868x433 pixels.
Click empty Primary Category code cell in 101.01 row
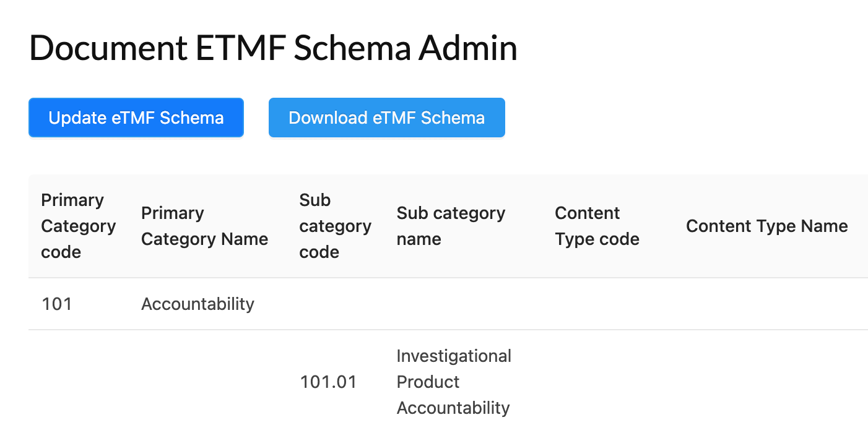tap(78, 382)
